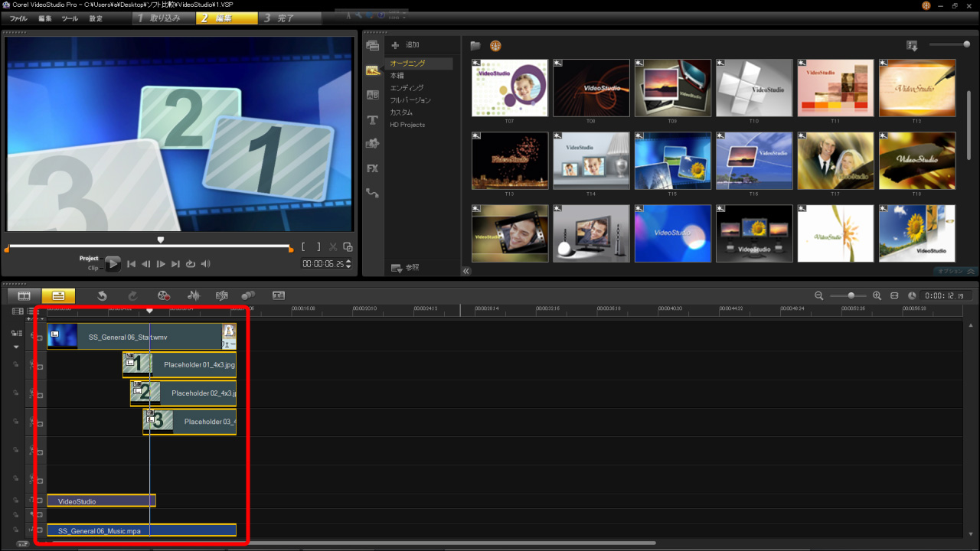Click the Undo arrow in timeline toolbar
Screen dimensions: 980x551
click(x=102, y=295)
